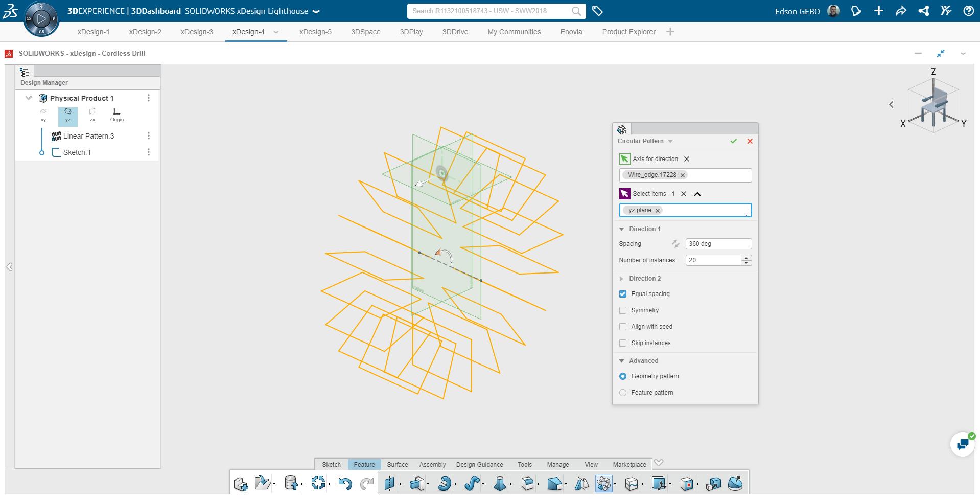The image size is (980, 500).
Task: Open the Help question mark icon
Action: (968, 11)
